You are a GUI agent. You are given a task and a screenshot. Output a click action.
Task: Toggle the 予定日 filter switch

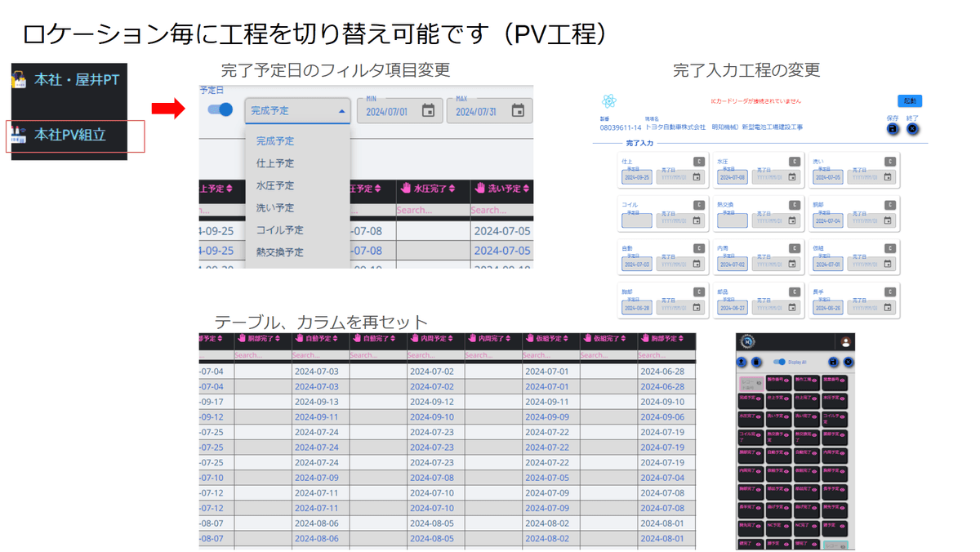[x=220, y=109]
